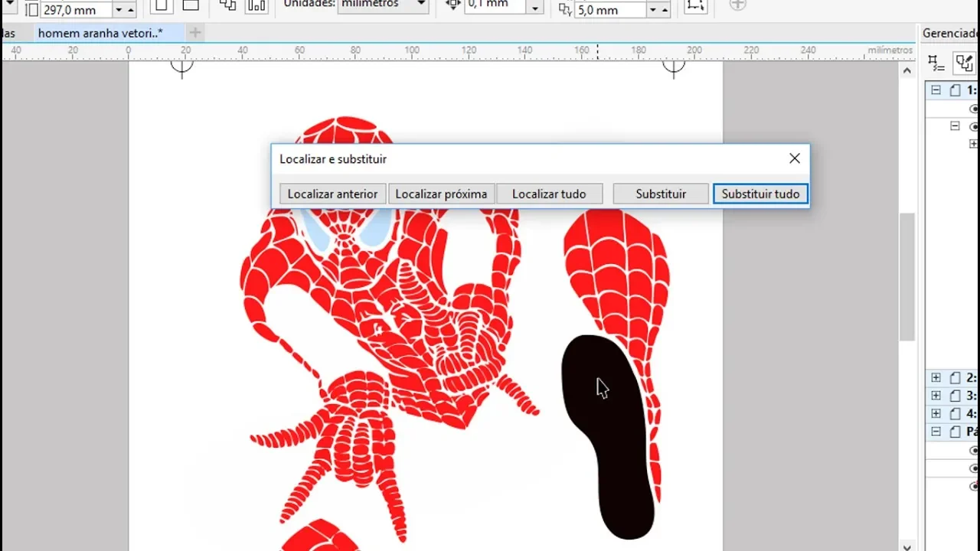
Task: Collapse page 1 in object manager
Action: [936, 90]
